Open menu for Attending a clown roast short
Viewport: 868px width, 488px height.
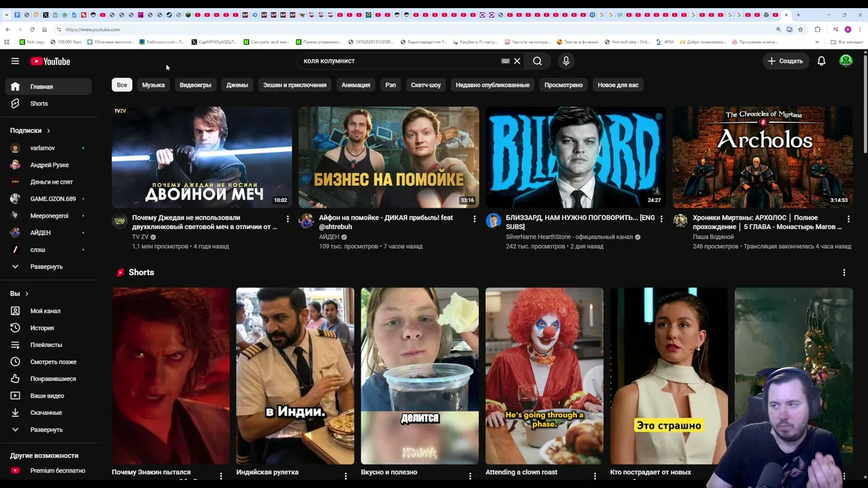pos(595,476)
